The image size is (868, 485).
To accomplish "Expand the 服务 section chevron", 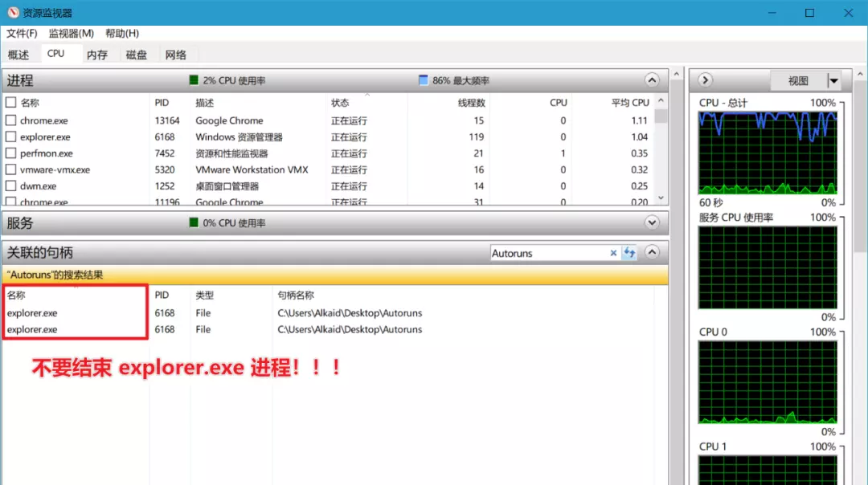I will point(652,223).
